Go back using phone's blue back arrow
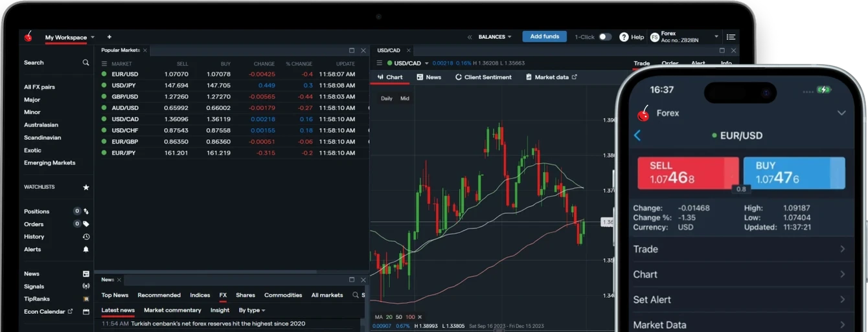This screenshot has width=868, height=332. (x=637, y=135)
